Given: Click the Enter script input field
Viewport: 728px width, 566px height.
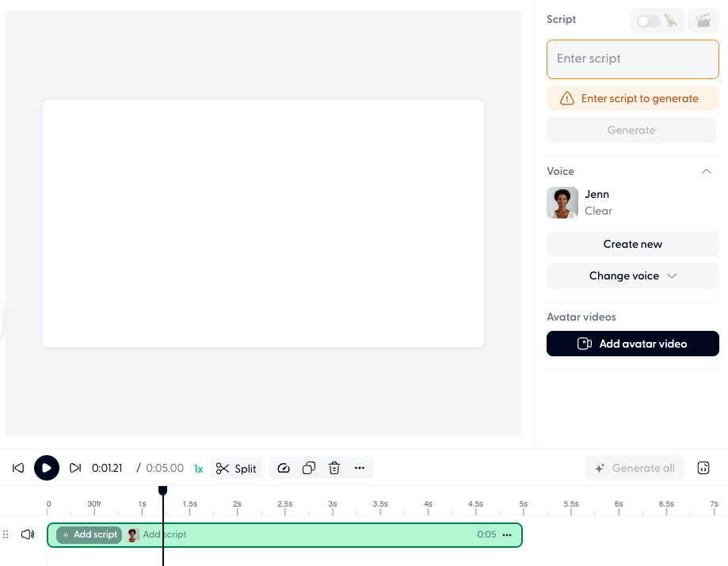Looking at the screenshot, I should coord(632,59).
